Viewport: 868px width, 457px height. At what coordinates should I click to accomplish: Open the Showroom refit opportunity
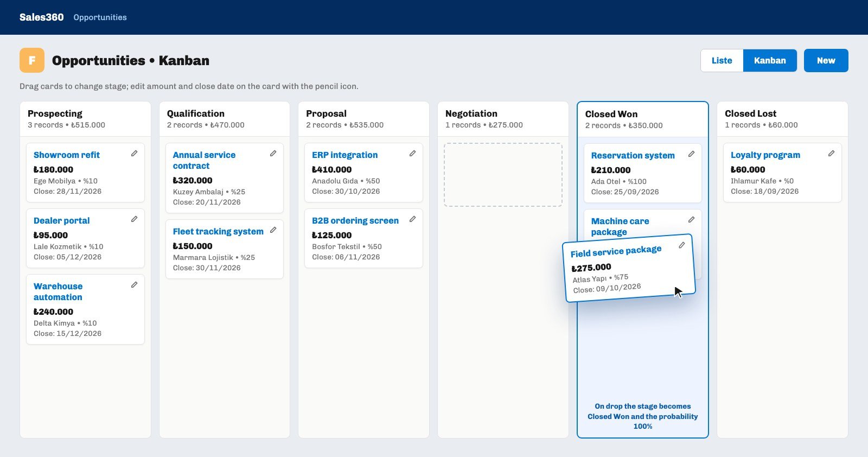[67, 155]
